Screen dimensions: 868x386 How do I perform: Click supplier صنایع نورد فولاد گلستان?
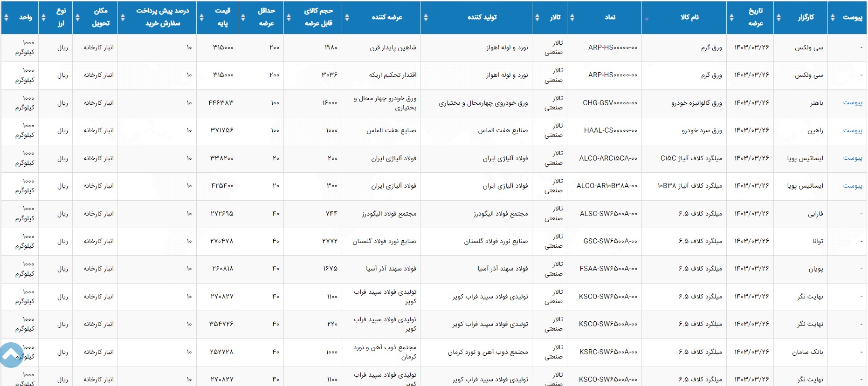click(x=384, y=241)
